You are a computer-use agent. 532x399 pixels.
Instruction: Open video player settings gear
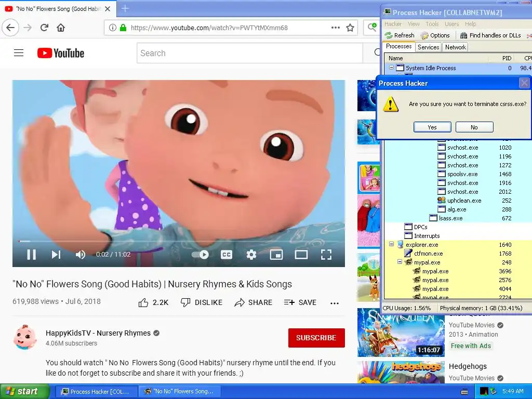click(251, 255)
